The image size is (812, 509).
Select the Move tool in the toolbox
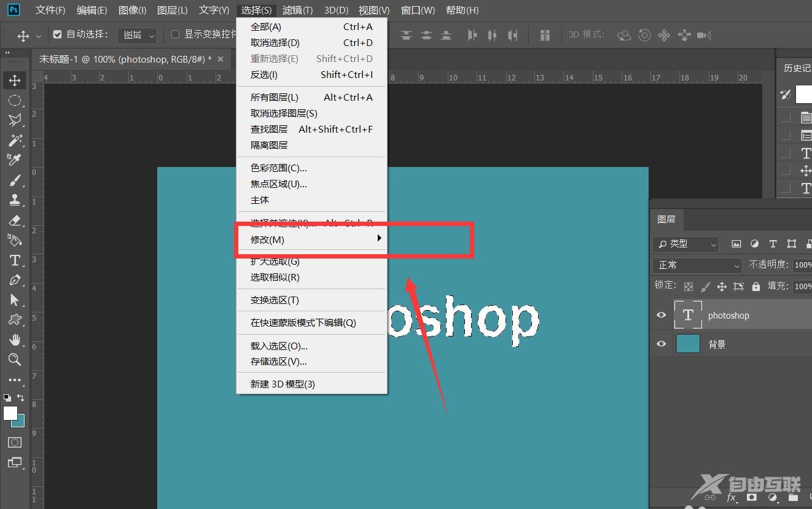15,80
